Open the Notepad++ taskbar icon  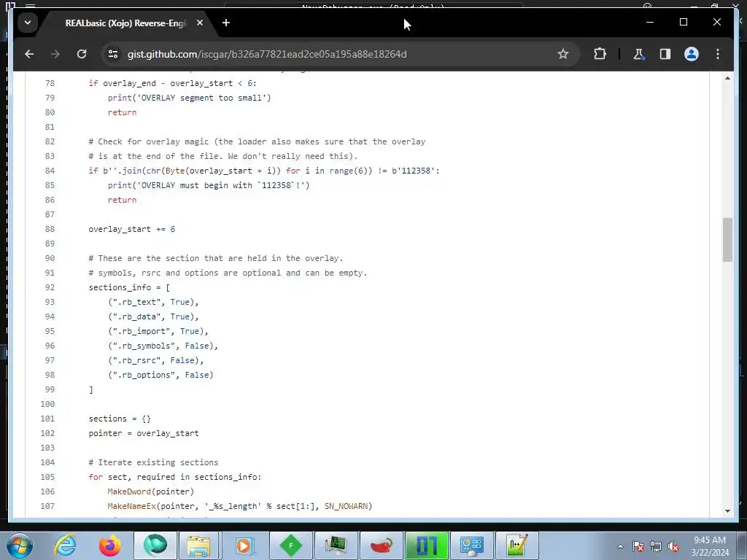coord(517,545)
